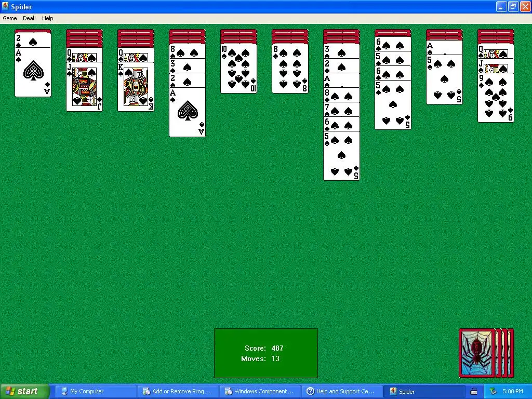This screenshot has height=399, width=532.
Task: Click the Spider title bar icon
Action: (x=5, y=6)
